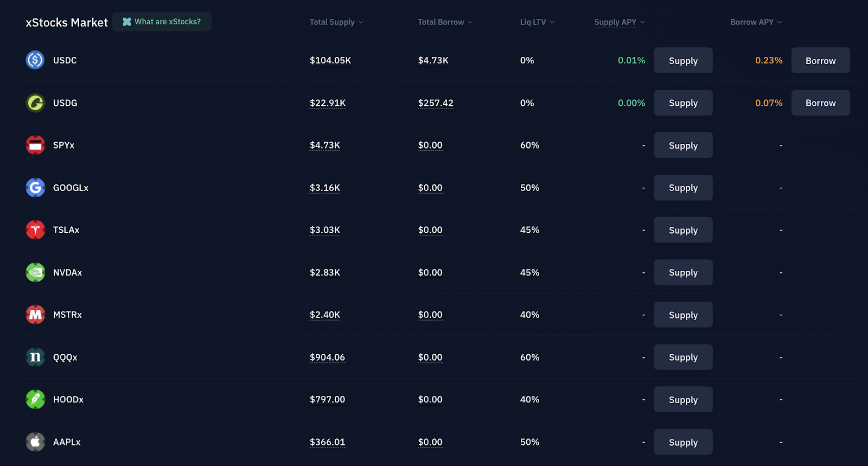Image resolution: width=868 pixels, height=466 pixels.
Task: Click the $2.83K NVDAx supply value
Action: (x=325, y=272)
